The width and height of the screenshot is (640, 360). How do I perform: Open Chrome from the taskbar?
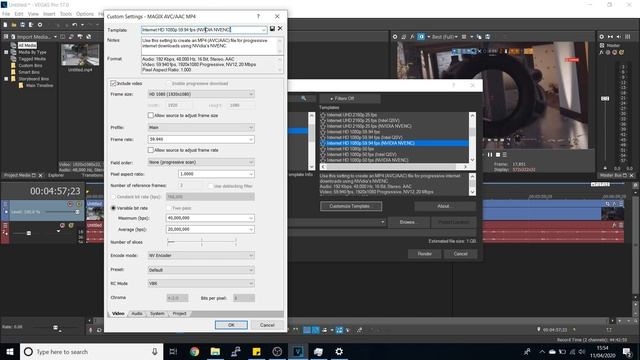click(194, 351)
